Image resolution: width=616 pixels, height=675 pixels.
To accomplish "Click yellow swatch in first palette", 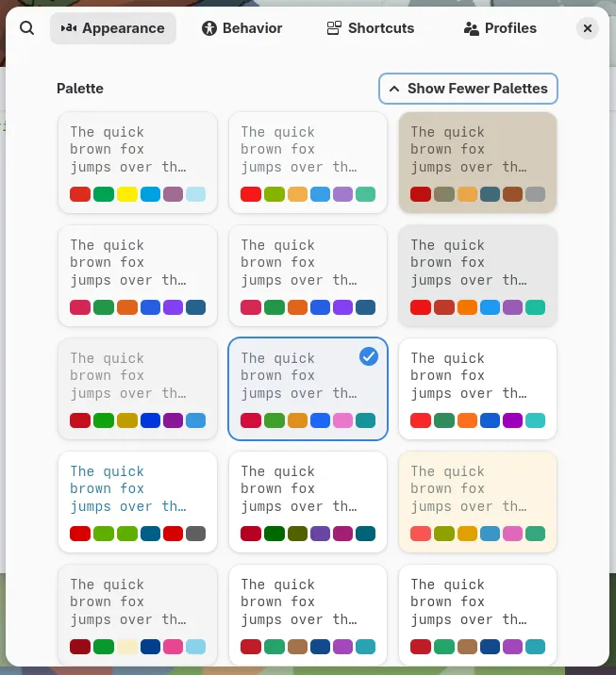I will [126, 194].
